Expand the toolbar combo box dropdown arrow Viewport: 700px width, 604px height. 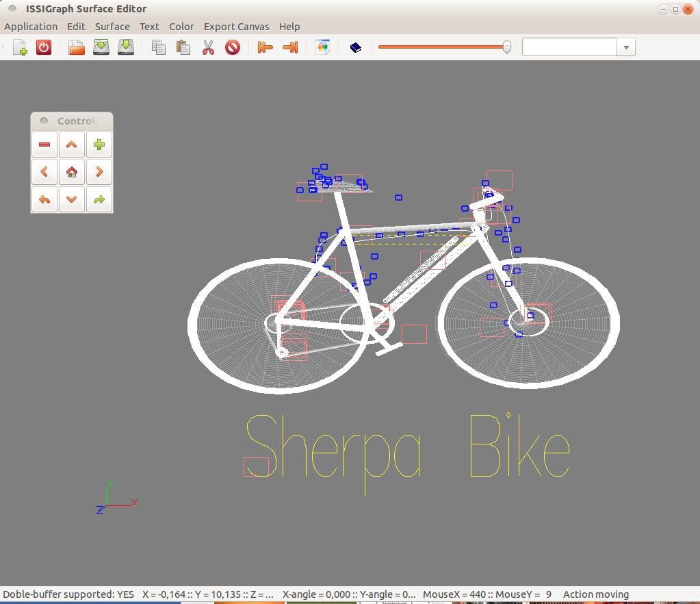point(626,47)
